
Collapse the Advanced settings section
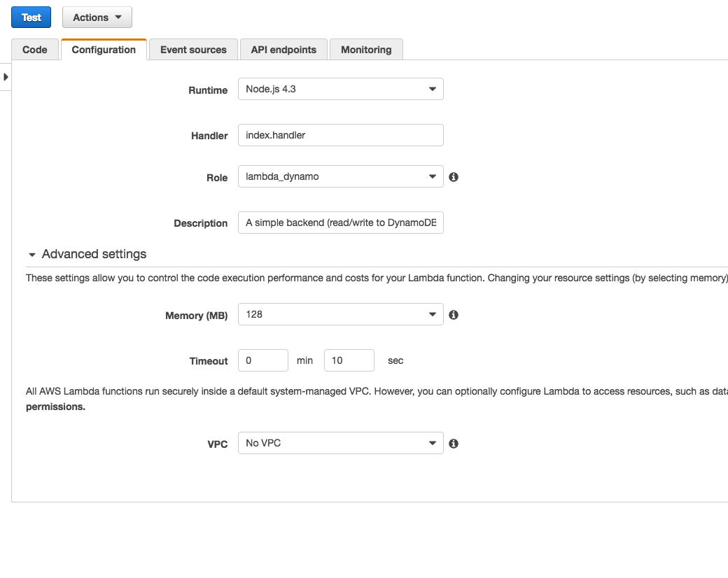click(x=87, y=254)
